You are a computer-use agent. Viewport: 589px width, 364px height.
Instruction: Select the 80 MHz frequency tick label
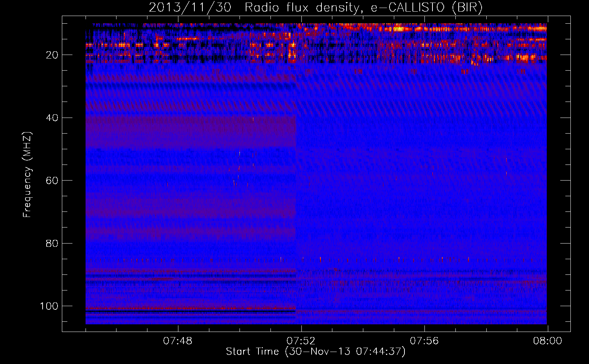[52, 243]
